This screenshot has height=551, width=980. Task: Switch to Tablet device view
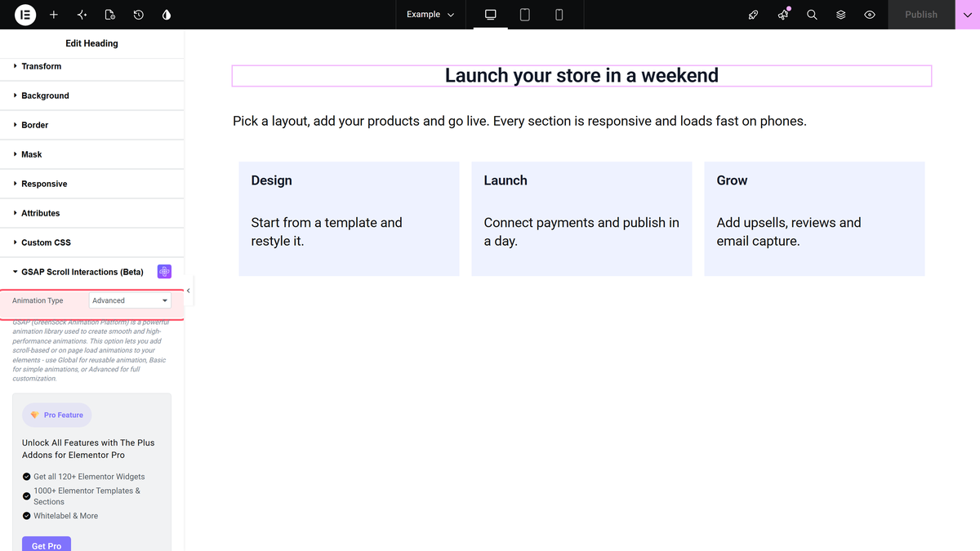525,15
